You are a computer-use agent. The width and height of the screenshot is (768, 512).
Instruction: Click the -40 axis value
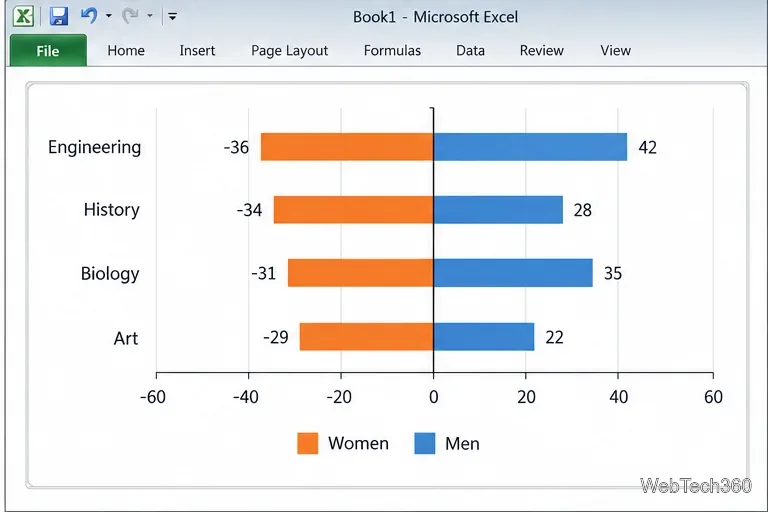(x=245, y=397)
